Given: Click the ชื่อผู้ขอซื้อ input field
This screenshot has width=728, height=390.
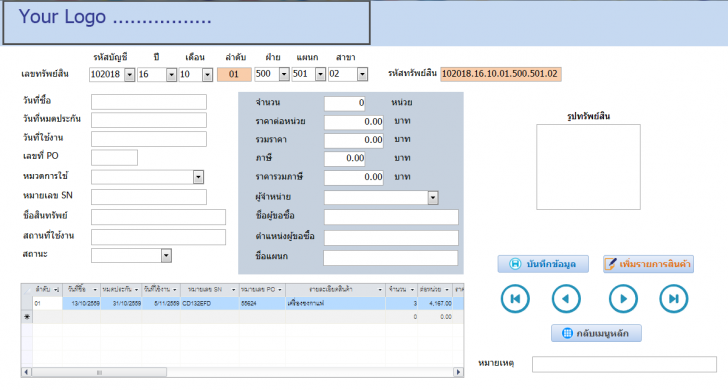Looking at the screenshot, I should pos(391,217).
